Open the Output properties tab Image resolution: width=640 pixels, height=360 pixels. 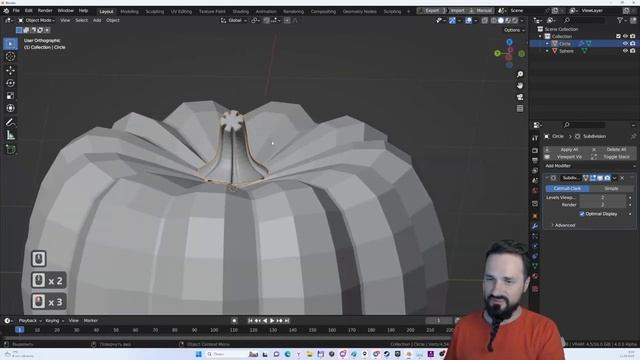[535, 160]
